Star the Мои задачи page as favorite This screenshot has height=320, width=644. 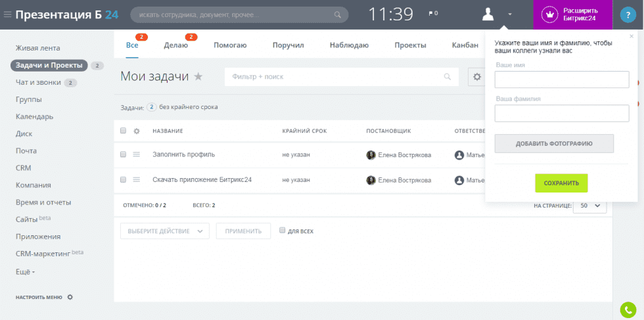click(198, 77)
